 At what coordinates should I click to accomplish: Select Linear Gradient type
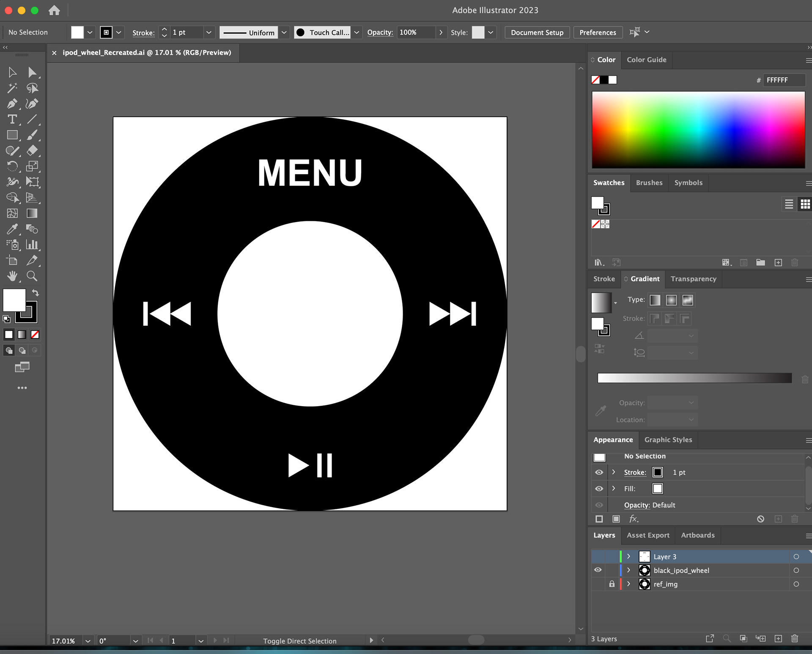(655, 300)
